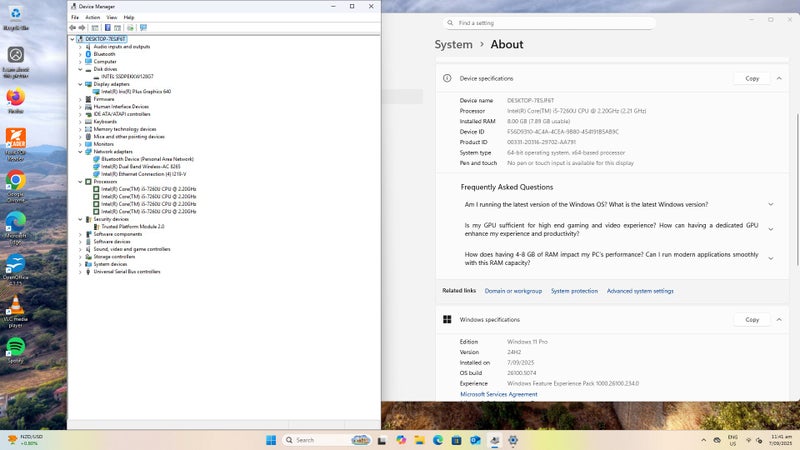
Task: Collapse the Processors tree node
Action: point(80,181)
